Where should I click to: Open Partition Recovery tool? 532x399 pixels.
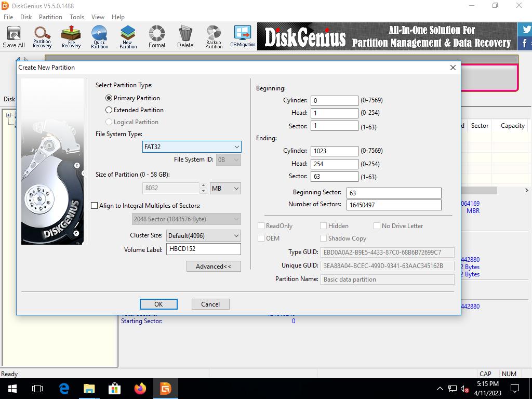(42, 36)
